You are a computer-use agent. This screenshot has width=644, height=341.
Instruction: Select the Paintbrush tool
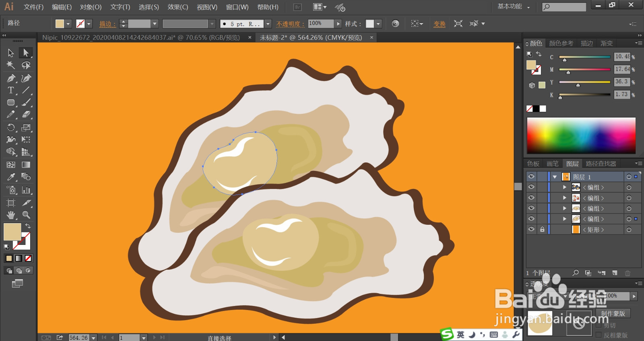[26, 103]
